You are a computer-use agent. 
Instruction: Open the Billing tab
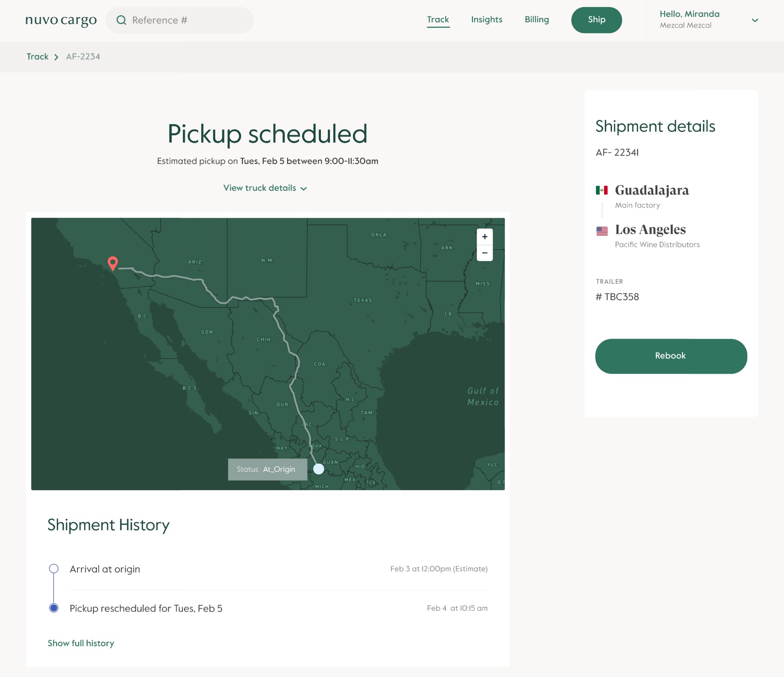(537, 20)
